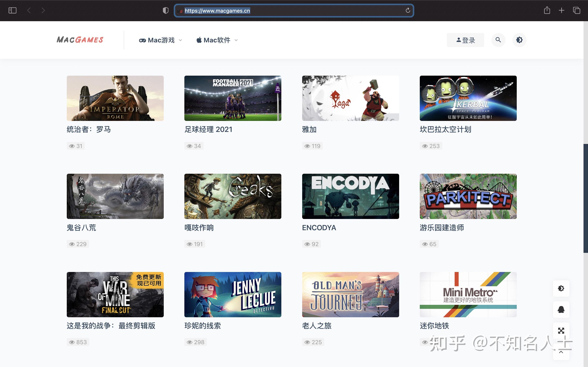Toggle the browser sidebar
Image resolution: width=588 pixels, height=367 pixels.
(12, 10)
